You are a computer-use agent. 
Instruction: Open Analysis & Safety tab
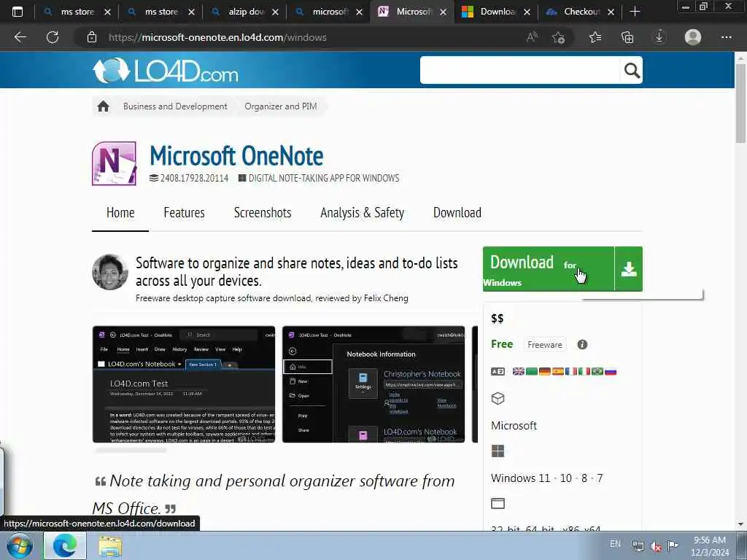pos(362,213)
